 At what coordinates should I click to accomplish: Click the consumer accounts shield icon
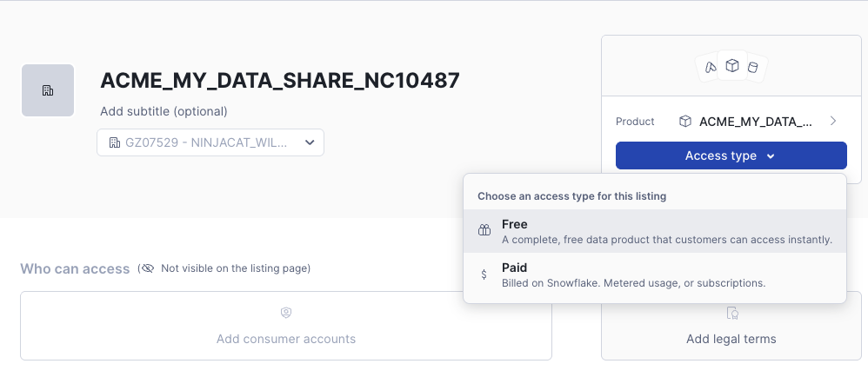[x=285, y=313]
